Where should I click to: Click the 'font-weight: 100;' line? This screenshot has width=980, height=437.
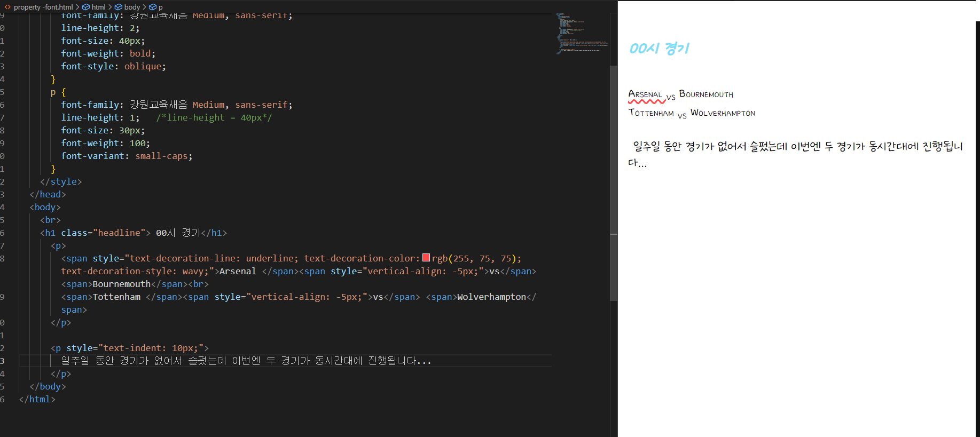pyautogui.click(x=105, y=143)
